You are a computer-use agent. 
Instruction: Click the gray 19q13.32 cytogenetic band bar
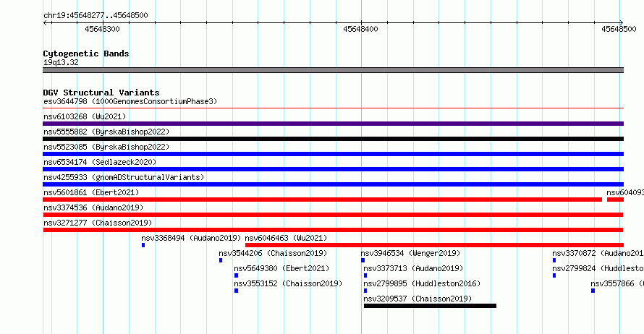tap(333, 70)
